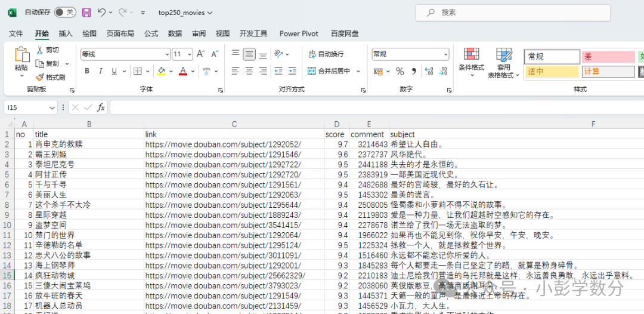
Task: Click the 合并后居中 Merge & Center button
Action: point(329,71)
